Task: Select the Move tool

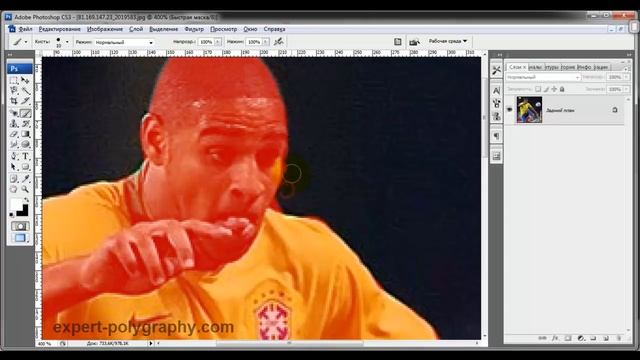Action: (x=25, y=80)
